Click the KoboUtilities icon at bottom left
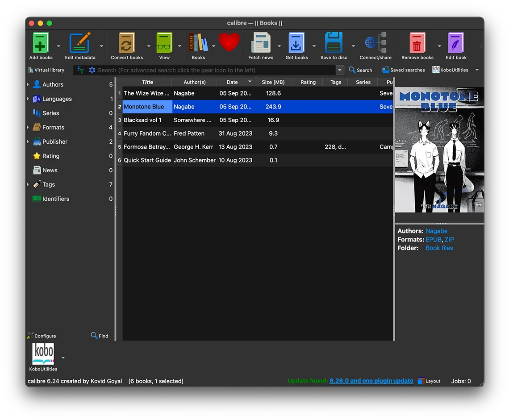Viewport: 509px width, 420px height. tap(43, 354)
